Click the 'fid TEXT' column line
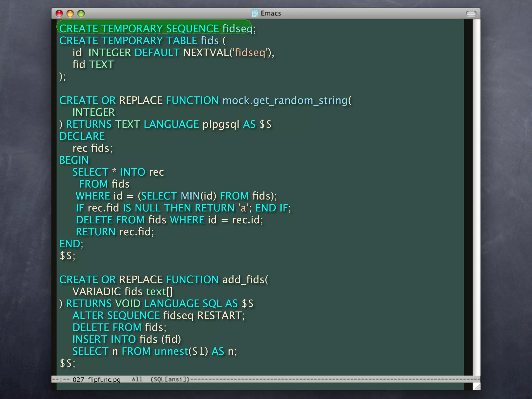 coord(93,64)
